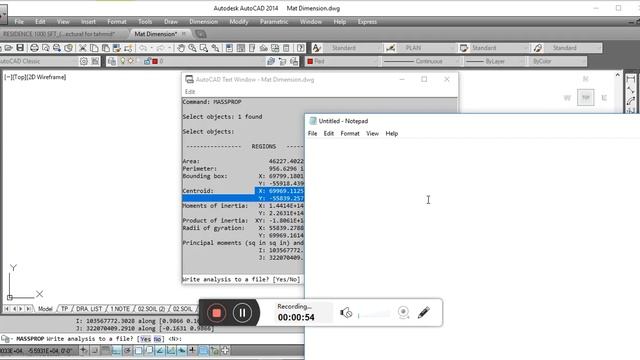Click the Text Style icon
Viewport: 640px width, 360px height.
(x=316, y=48)
